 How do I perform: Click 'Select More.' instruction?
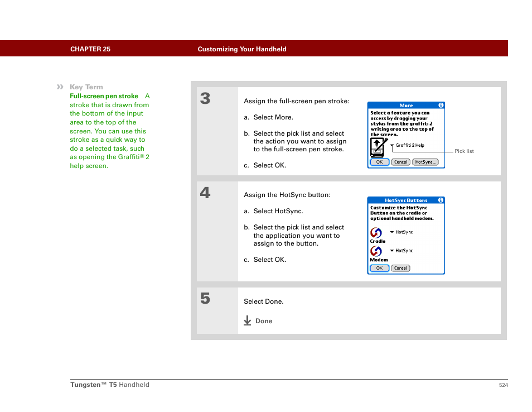coord(273,117)
